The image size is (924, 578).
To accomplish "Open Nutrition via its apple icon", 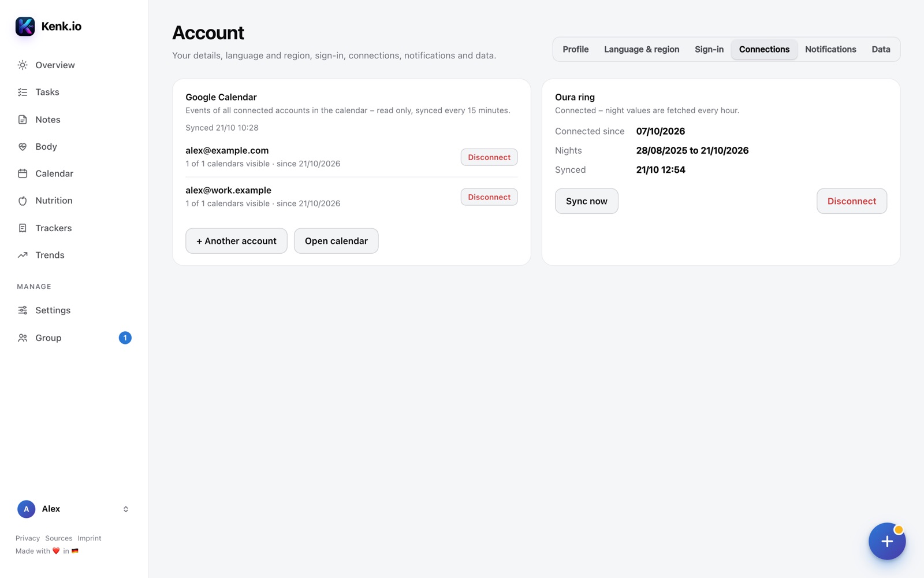I will coord(23,201).
